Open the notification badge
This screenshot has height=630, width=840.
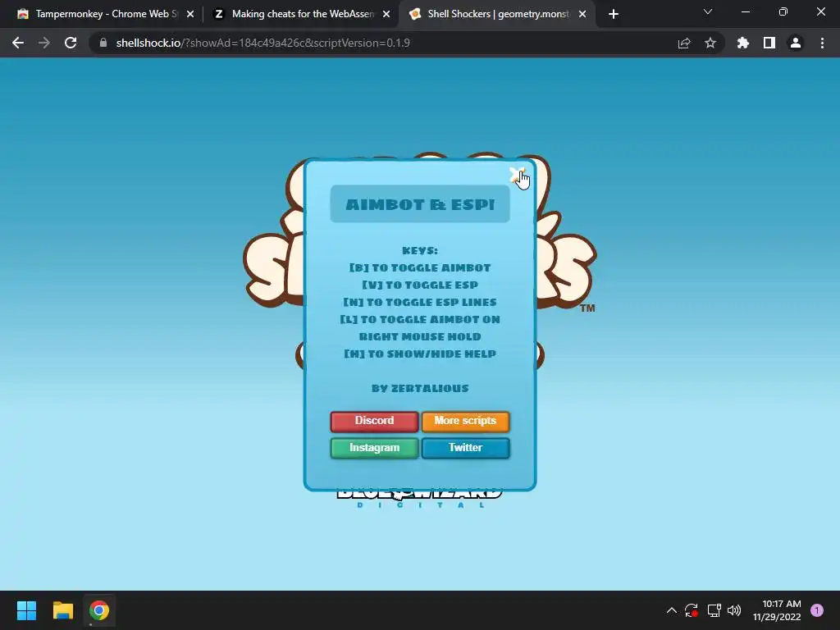click(817, 610)
